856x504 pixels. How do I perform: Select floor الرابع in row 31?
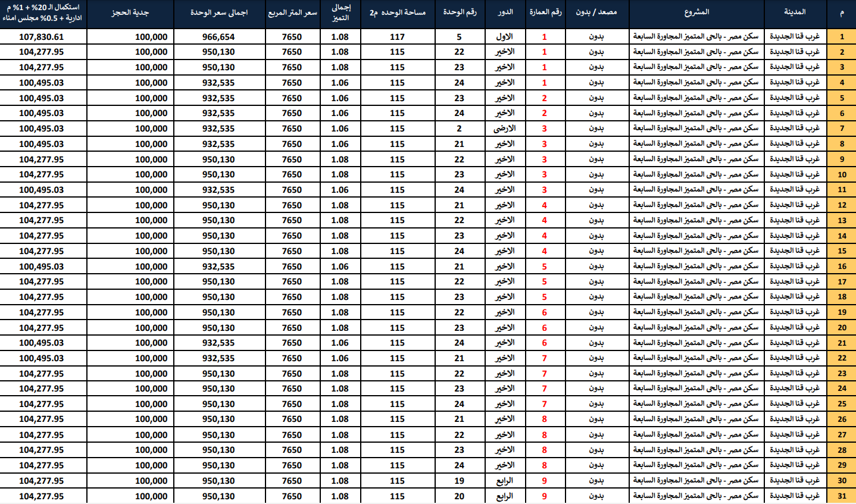505,496
